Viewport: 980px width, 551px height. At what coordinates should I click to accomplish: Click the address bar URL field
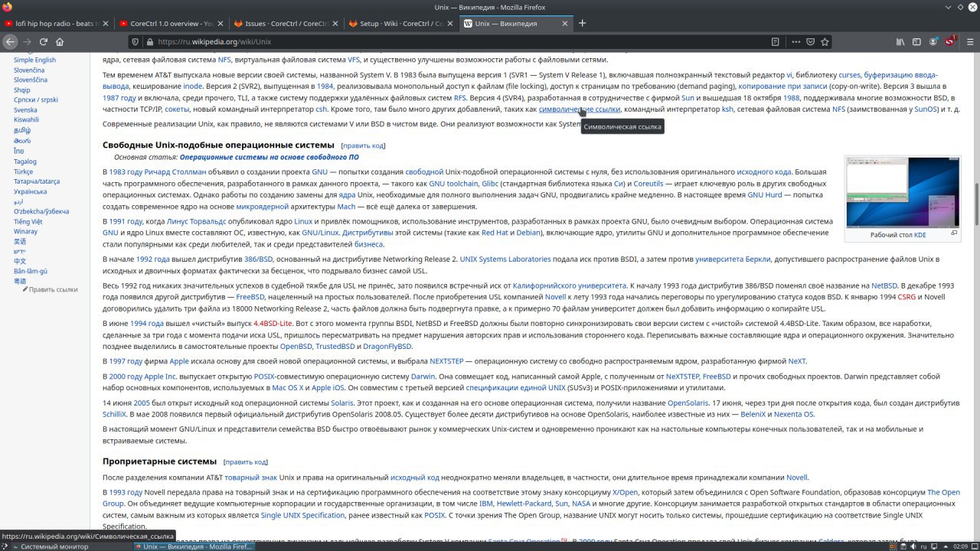pyautogui.click(x=459, y=42)
